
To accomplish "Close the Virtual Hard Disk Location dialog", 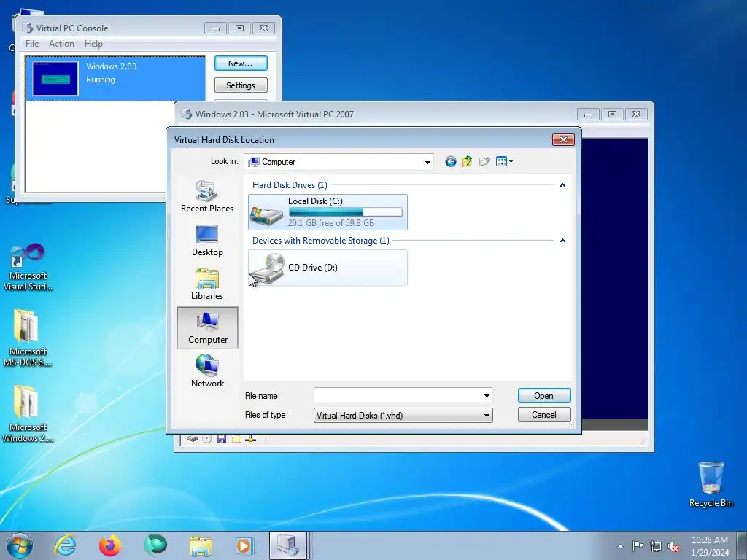I will coord(563,139).
